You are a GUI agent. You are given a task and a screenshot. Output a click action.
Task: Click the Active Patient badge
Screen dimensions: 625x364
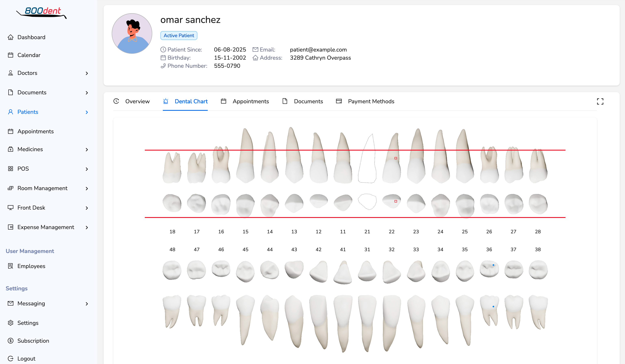click(178, 36)
